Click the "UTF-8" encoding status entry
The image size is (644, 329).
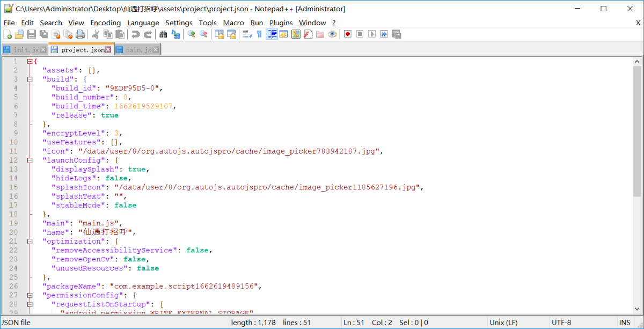coord(561,323)
